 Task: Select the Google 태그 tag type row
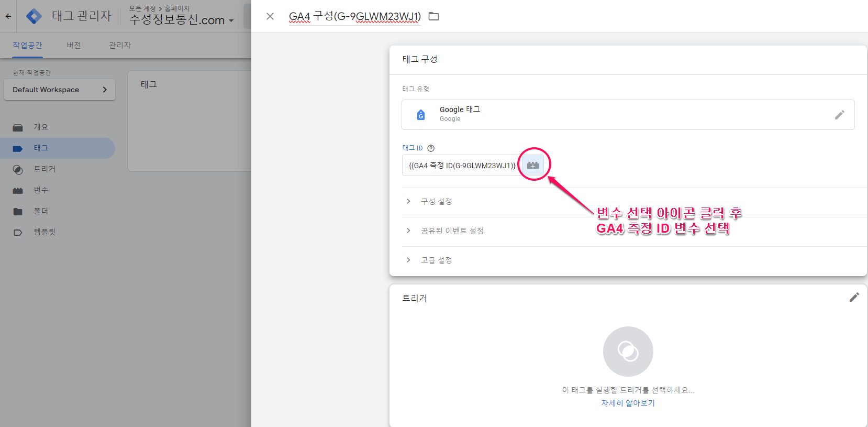point(628,115)
